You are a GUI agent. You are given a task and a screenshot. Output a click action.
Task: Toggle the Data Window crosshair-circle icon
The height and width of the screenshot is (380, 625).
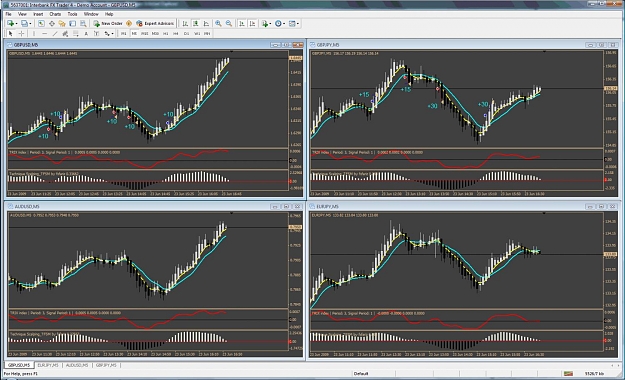click(52, 24)
